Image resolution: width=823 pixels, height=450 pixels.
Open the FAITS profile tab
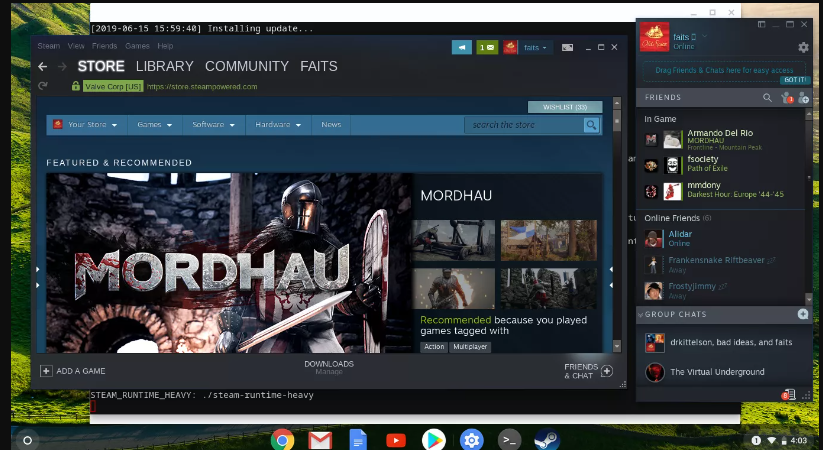[319, 66]
